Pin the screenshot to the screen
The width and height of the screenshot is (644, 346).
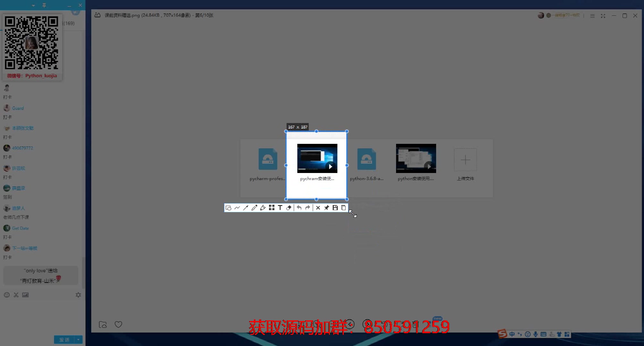(x=326, y=208)
